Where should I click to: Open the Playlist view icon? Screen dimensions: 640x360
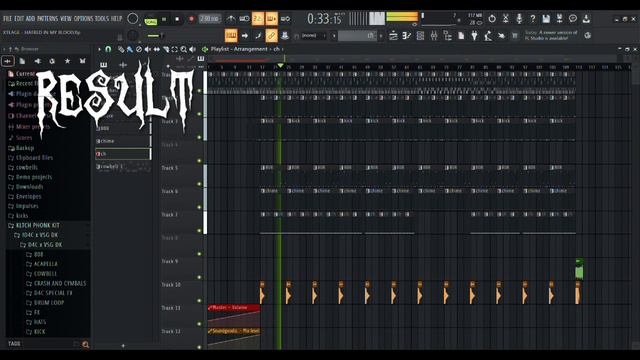point(393,36)
